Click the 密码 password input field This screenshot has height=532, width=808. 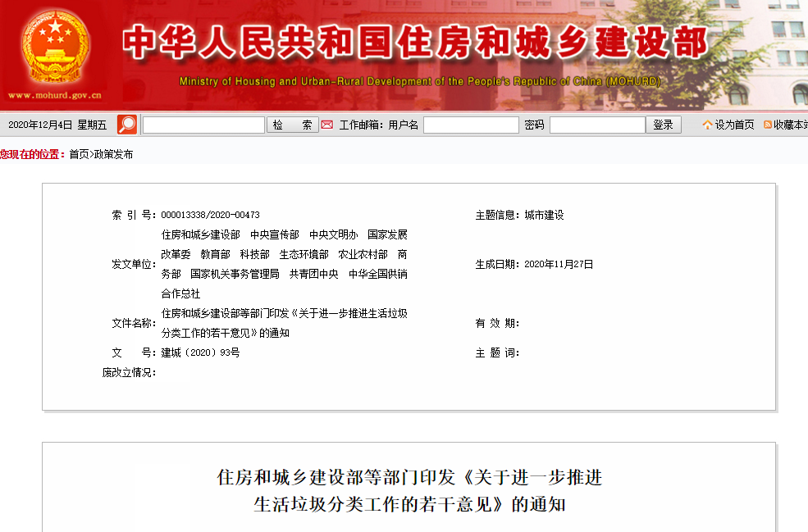[x=597, y=125]
